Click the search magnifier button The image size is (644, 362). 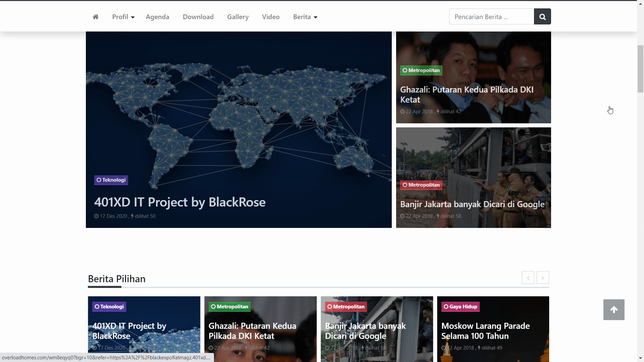click(542, 16)
